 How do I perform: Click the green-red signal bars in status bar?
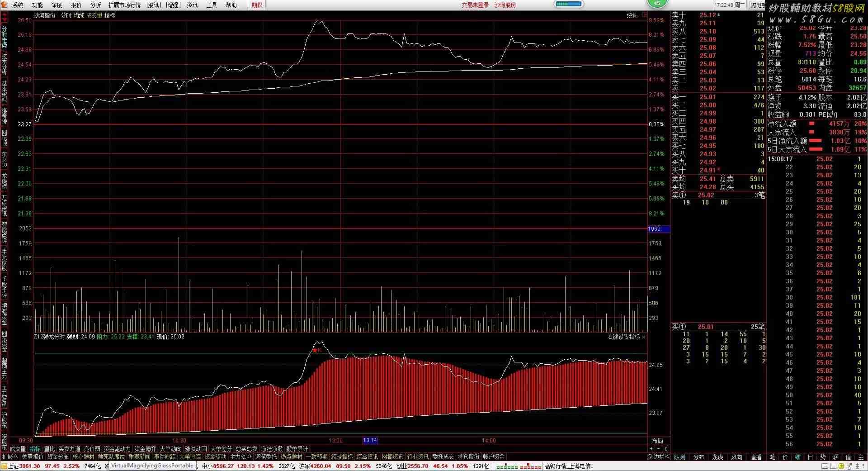click(519, 466)
